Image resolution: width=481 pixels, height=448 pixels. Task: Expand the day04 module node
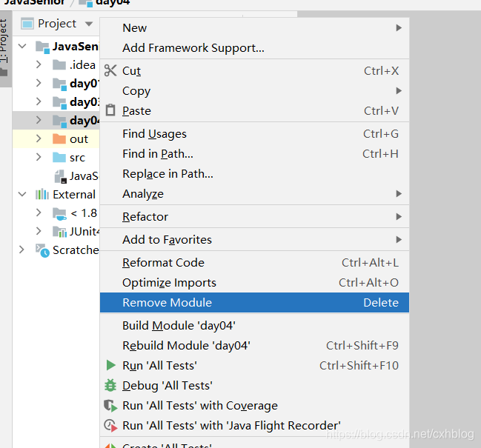tap(39, 120)
